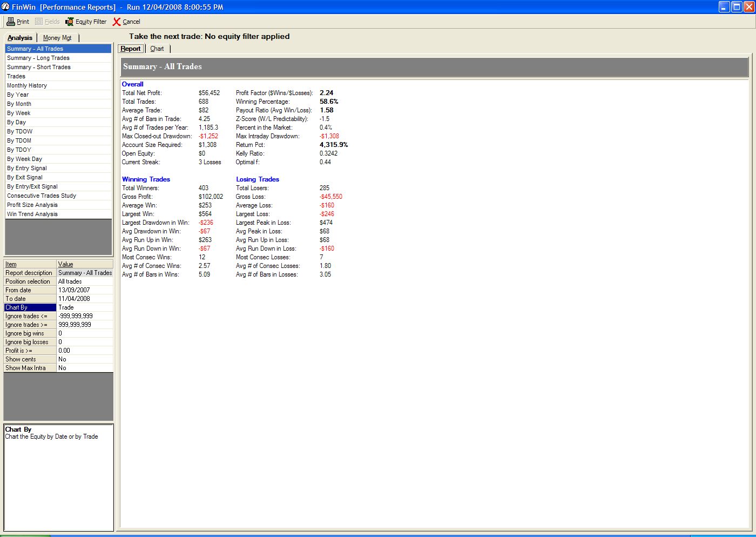Select the By Entry Signal analysis

58,168
